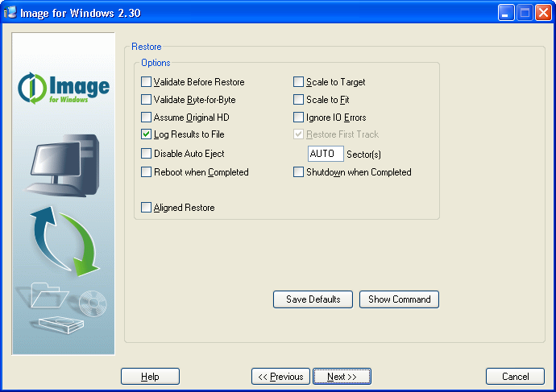Click the Show Command button

click(x=399, y=299)
